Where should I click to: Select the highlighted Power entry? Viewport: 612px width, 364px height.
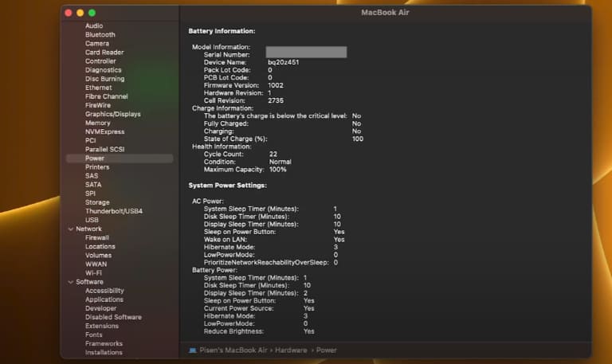[x=120, y=159]
